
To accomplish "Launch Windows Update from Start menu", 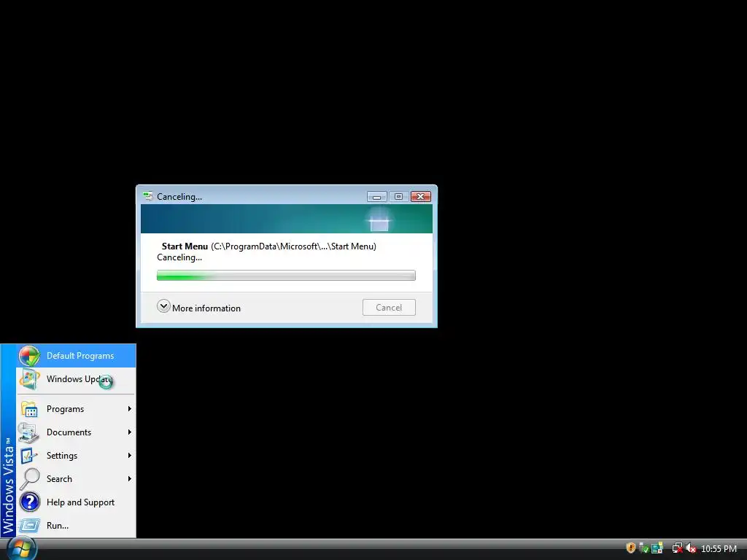I will pyautogui.click(x=76, y=379).
